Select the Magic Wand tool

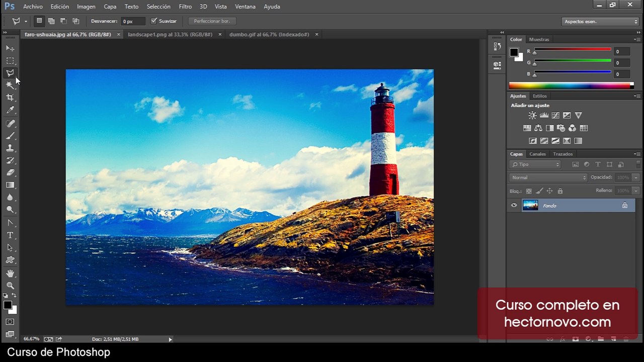[x=10, y=85]
